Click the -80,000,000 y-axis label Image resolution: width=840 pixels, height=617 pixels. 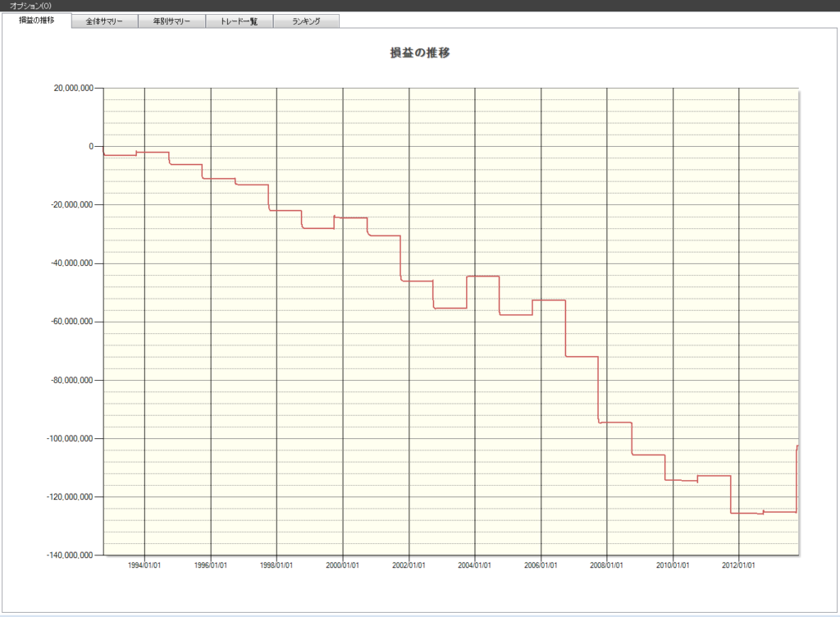(x=72, y=380)
